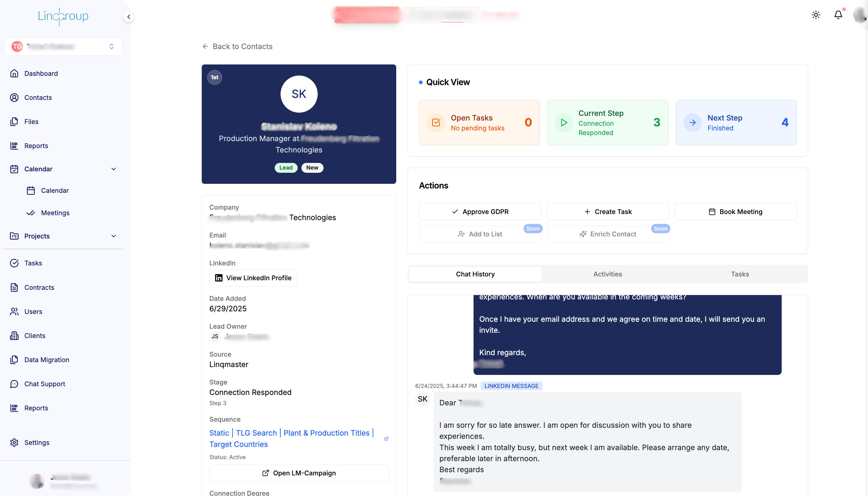Collapse the Calendar sidebar section

coord(114,169)
